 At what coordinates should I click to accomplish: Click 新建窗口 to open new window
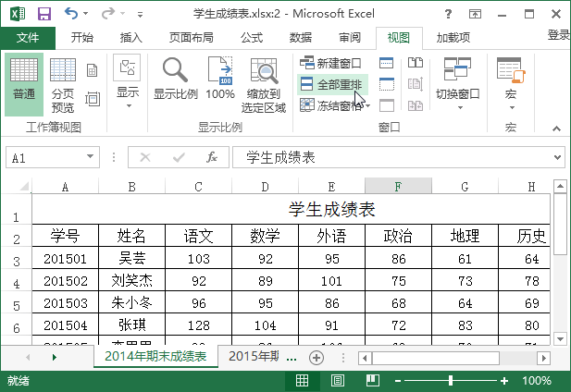tap(331, 63)
